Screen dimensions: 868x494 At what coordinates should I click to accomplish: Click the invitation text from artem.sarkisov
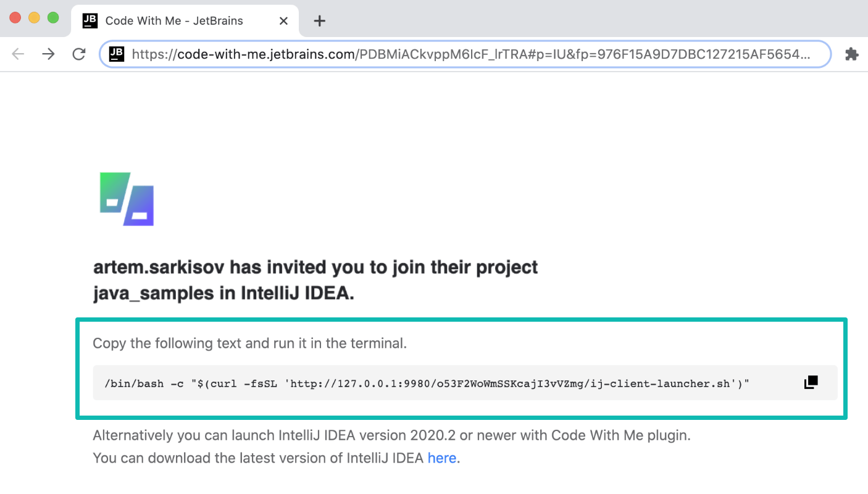coord(315,280)
